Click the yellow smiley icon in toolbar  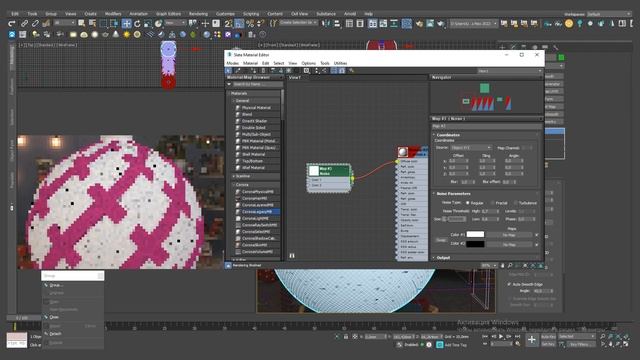pos(569,24)
